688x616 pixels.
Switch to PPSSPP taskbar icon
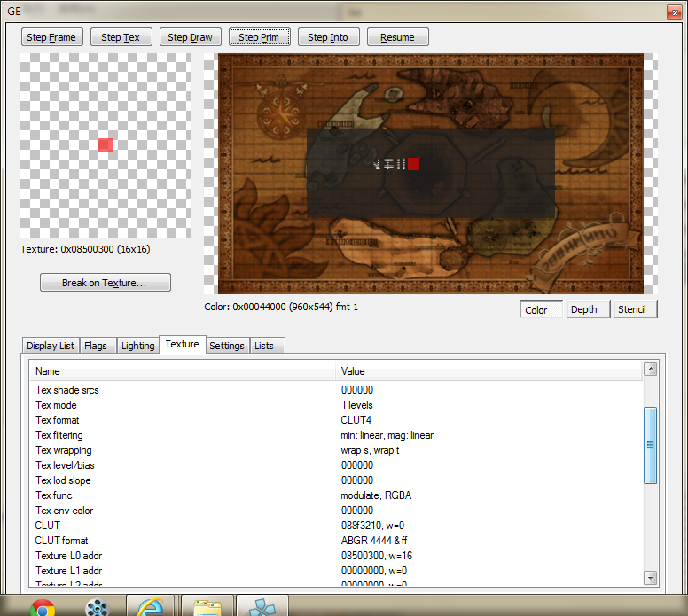[x=262, y=607]
